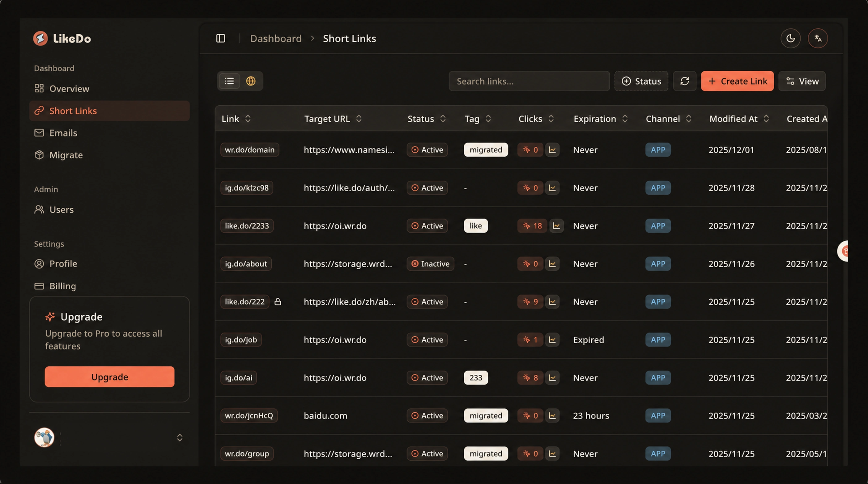Click the LikeDo logo
This screenshot has width=868, height=484.
pyautogui.click(x=62, y=38)
